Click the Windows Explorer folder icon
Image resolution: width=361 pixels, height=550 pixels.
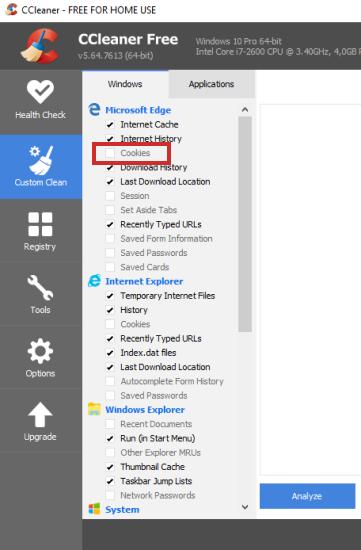94,409
